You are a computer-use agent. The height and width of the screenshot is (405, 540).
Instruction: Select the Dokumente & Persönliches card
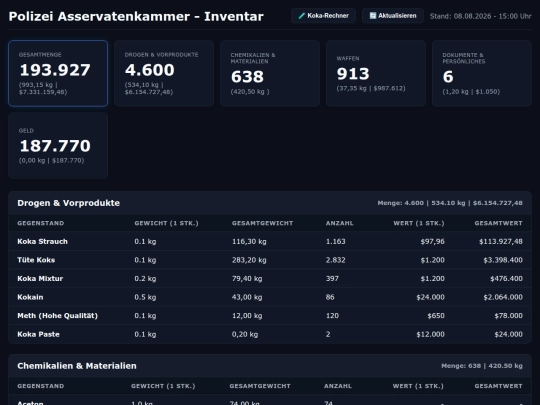pyautogui.click(x=482, y=73)
